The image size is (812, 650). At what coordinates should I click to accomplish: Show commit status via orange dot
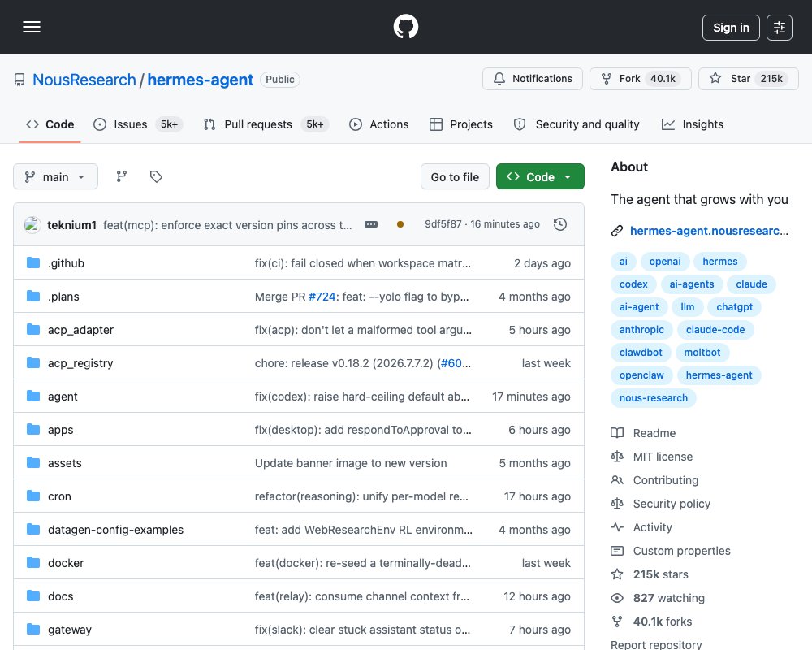pyautogui.click(x=400, y=224)
